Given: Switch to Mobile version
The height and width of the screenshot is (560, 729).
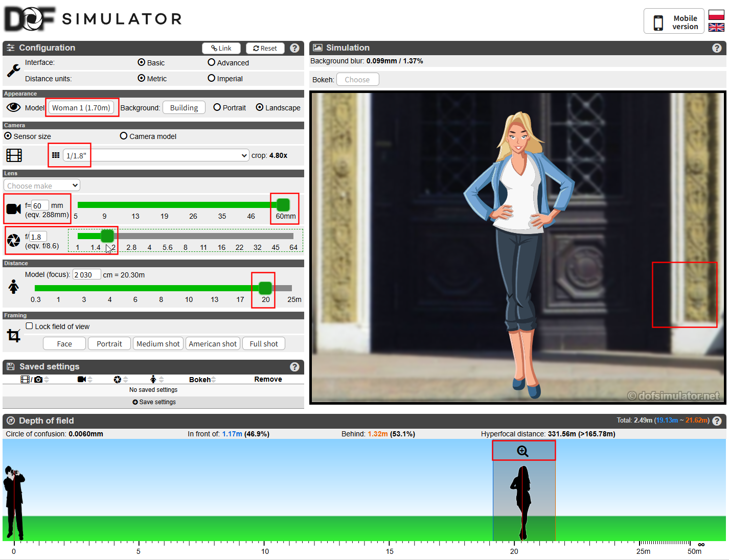Looking at the screenshot, I should (x=674, y=22).
